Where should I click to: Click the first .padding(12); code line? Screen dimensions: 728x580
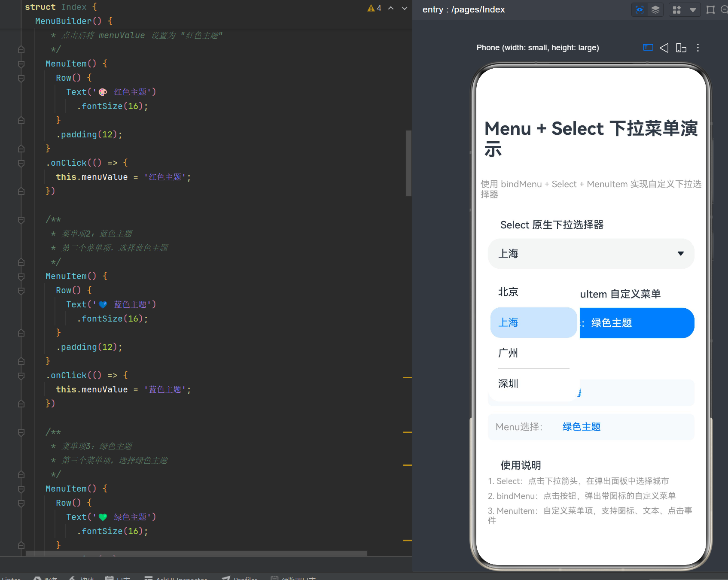[x=89, y=134]
